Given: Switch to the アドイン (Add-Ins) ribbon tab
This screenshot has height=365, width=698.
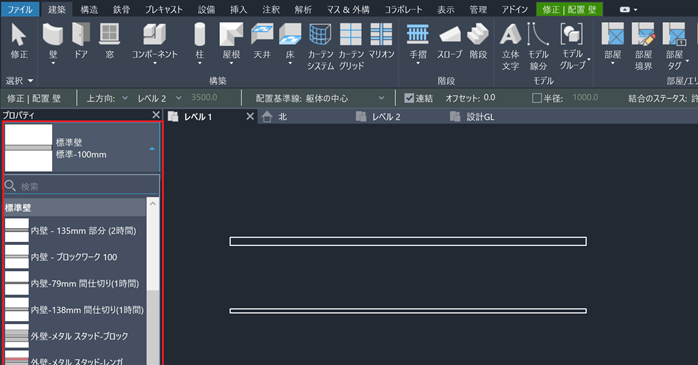Looking at the screenshot, I should click(515, 9).
